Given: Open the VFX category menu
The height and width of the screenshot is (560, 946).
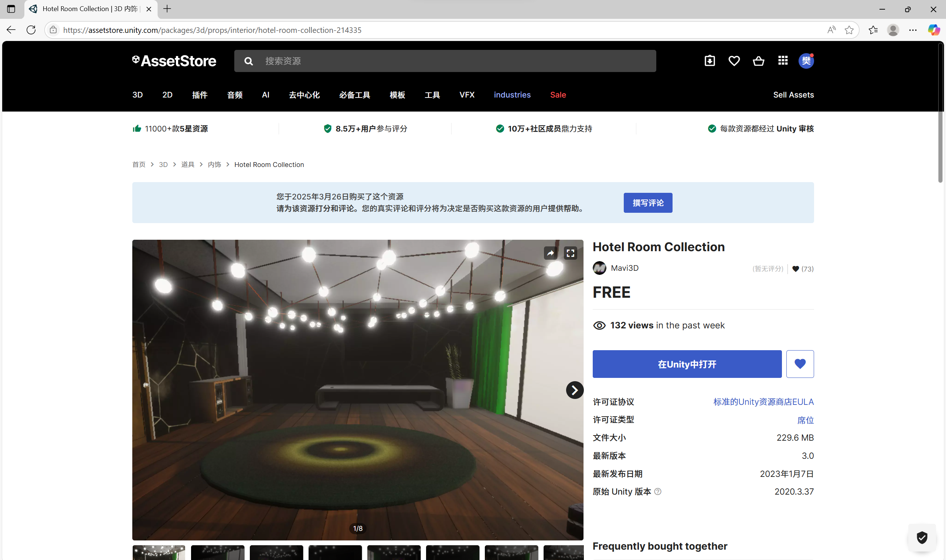Looking at the screenshot, I should 467,95.
